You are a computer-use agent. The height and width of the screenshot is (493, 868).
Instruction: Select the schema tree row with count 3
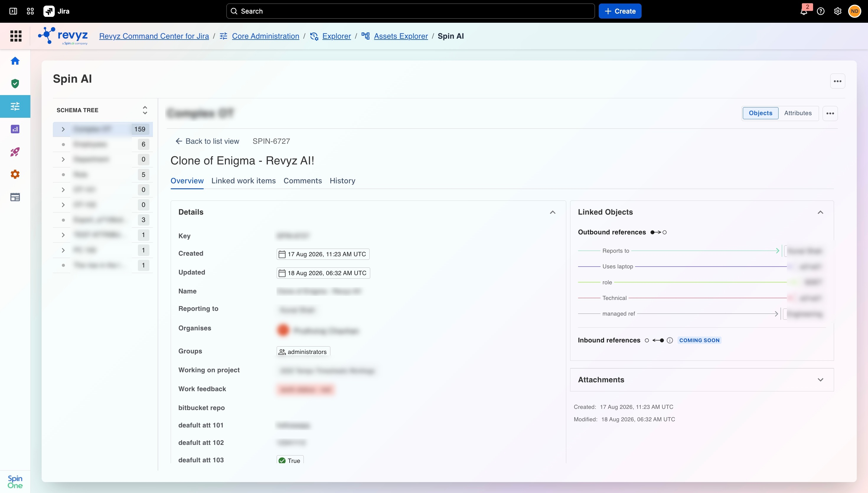click(103, 220)
